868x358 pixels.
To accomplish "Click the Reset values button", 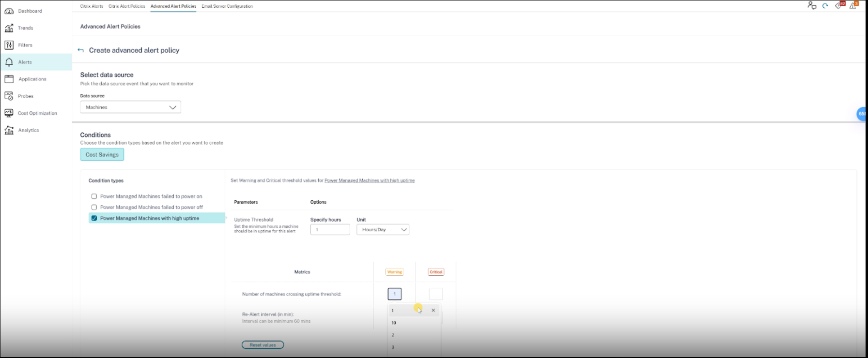I will (x=263, y=345).
